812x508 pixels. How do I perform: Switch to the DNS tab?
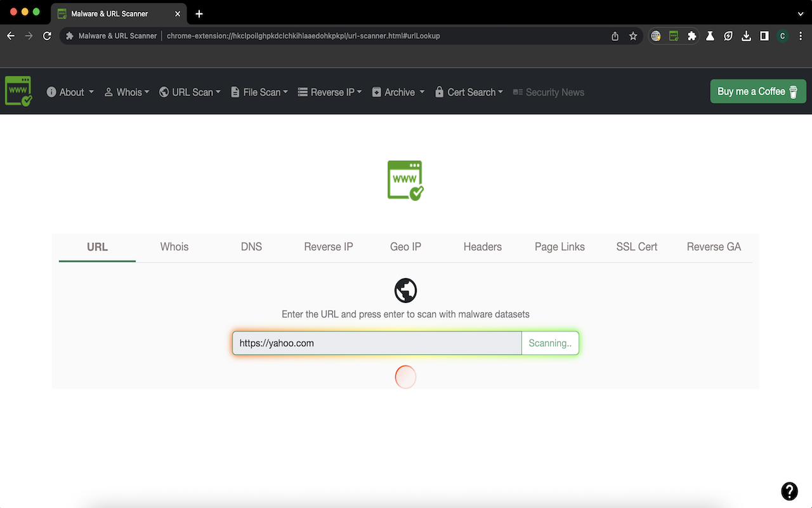point(251,247)
